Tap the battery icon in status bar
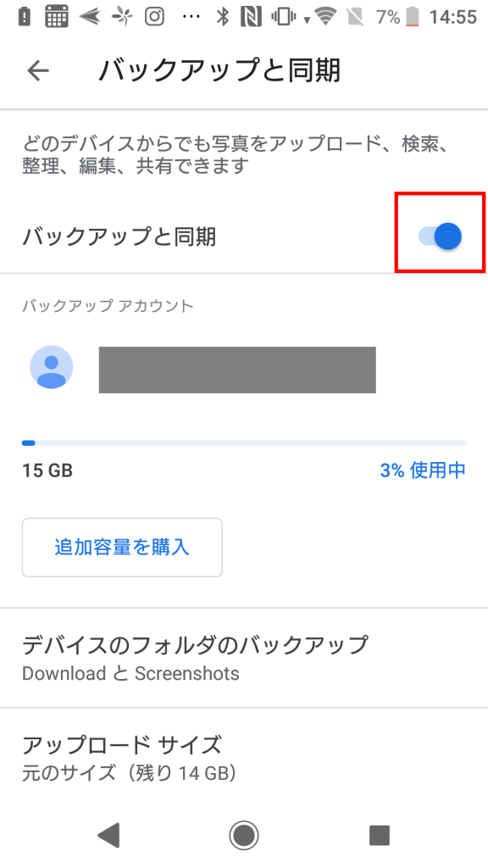Image resolution: width=488 pixels, height=868 pixels. [x=413, y=17]
